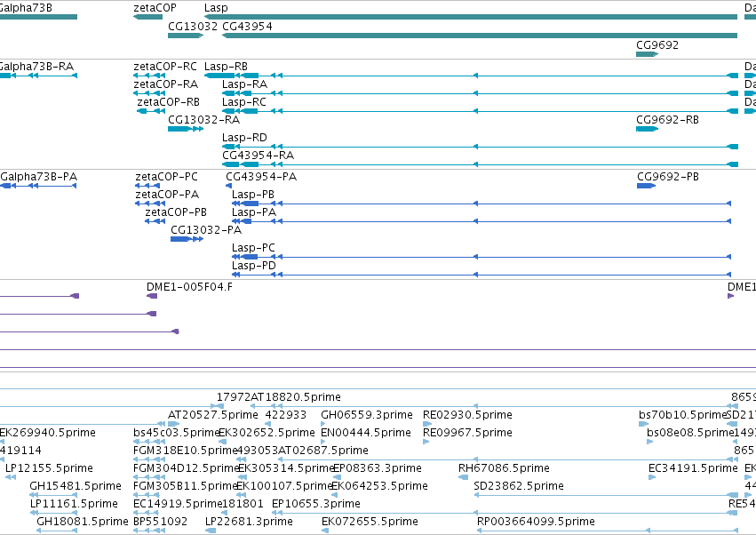Select the LP22681.3prime EST label
The image size is (756, 535).
tap(250, 522)
